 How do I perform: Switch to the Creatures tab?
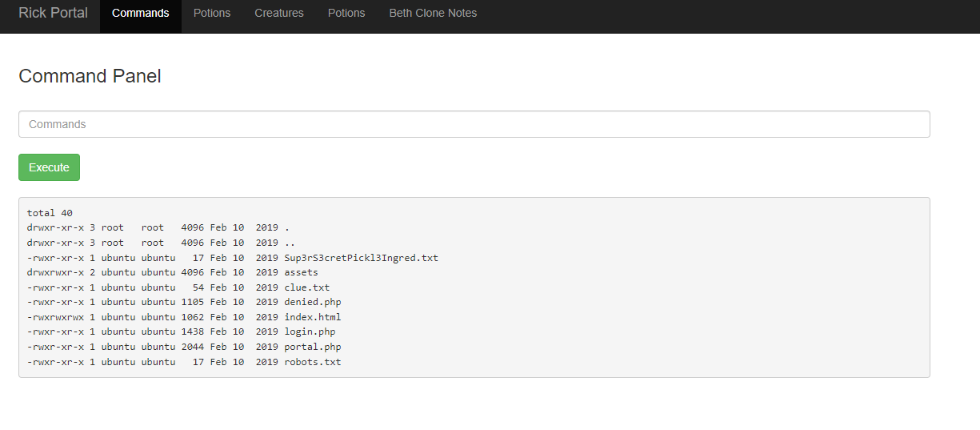279,13
